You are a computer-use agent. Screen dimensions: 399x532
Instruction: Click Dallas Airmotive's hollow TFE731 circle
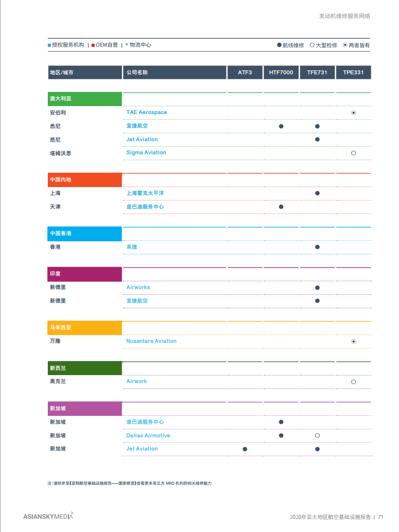(x=317, y=435)
